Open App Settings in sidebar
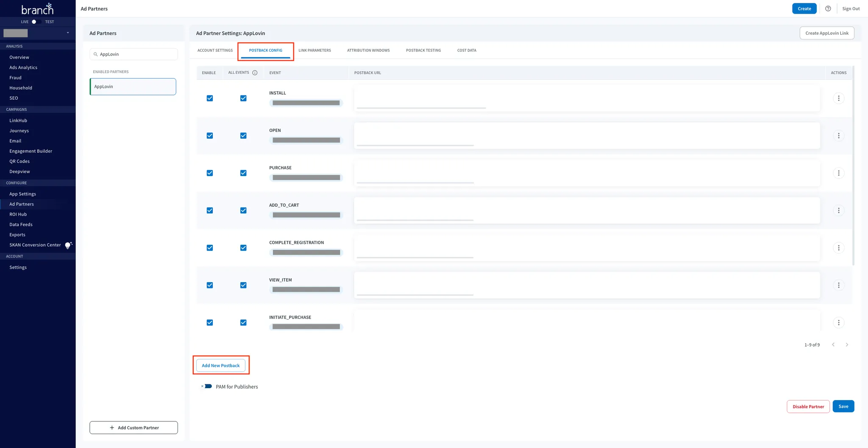This screenshot has width=868, height=448. point(22,194)
